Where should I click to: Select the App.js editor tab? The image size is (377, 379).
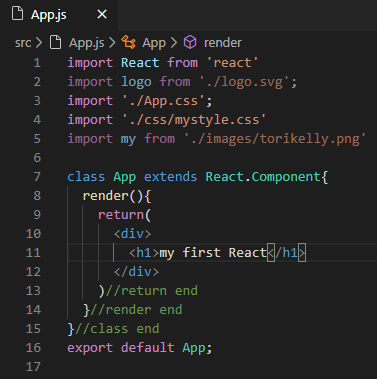tap(59, 15)
